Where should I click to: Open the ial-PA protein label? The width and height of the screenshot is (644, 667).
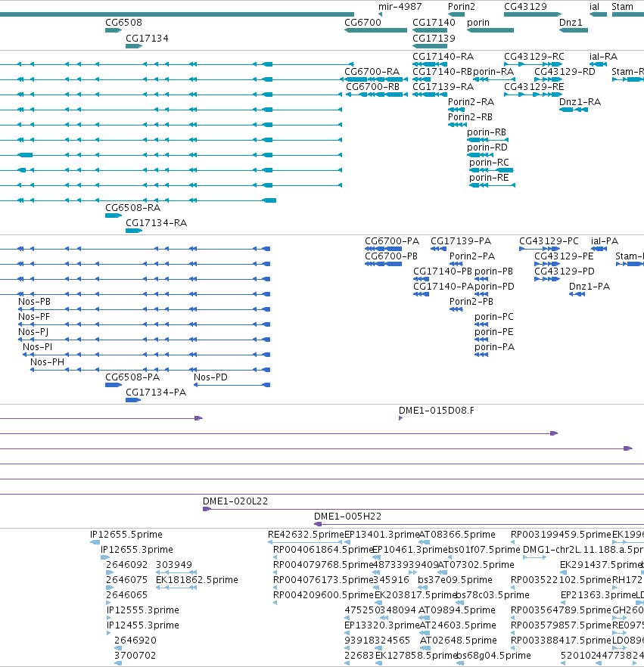(x=605, y=241)
